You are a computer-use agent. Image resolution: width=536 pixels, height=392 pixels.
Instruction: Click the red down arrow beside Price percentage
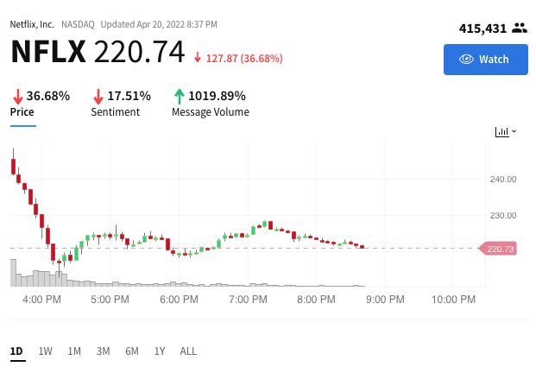18,97
